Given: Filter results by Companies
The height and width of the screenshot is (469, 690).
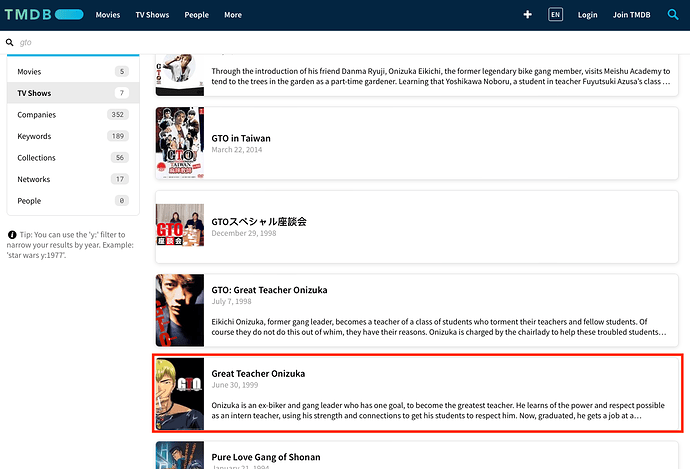Looking at the screenshot, I should pyautogui.click(x=73, y=114).
